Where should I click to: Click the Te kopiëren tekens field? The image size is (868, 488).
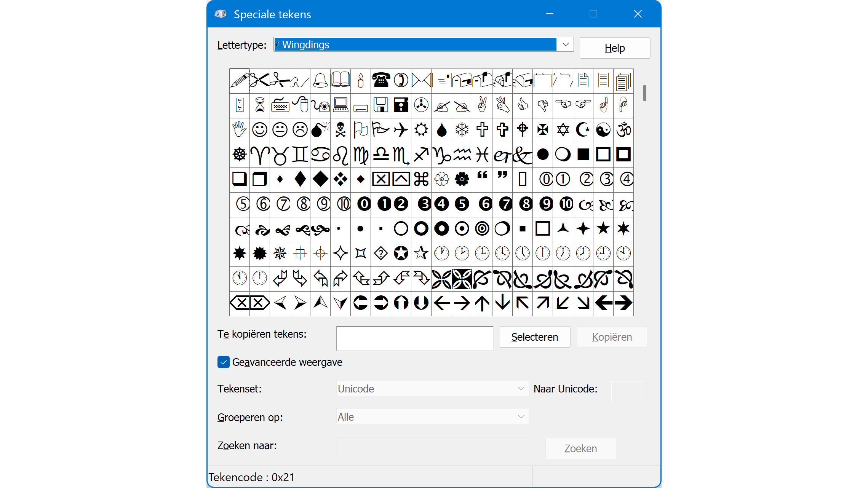point(415,338)
